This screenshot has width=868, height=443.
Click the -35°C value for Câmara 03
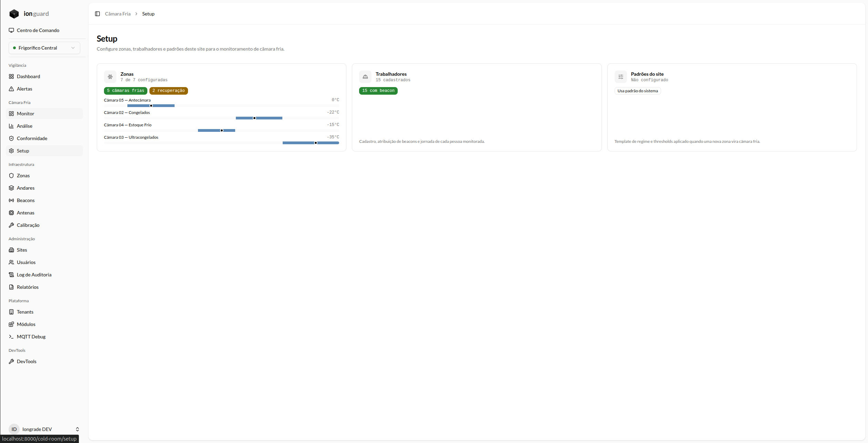click(x=333, y=137)
